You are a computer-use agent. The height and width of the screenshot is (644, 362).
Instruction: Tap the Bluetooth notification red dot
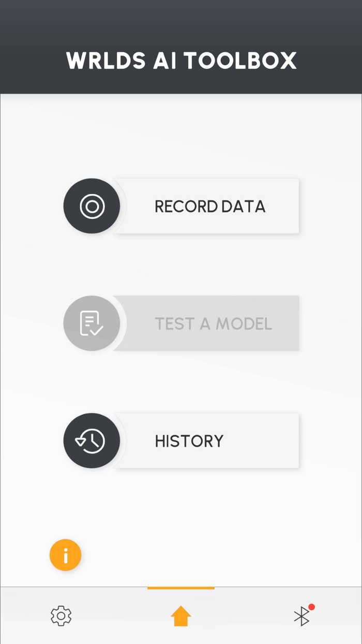pos(312,608)
